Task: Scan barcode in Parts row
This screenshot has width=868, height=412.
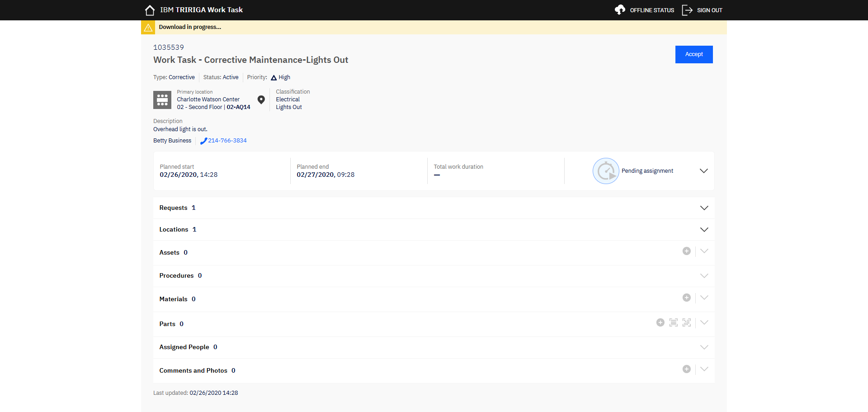Action: [674, 322]
